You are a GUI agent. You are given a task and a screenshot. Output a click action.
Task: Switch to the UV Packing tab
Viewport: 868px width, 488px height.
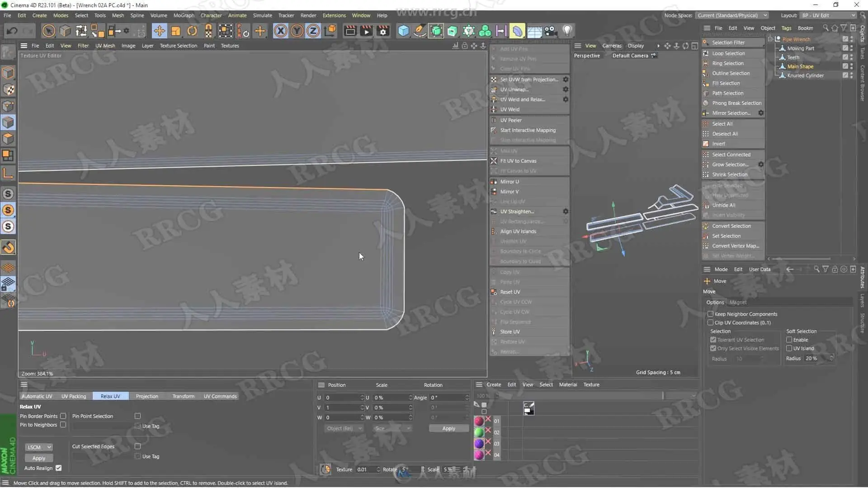[x=74, y=396]
